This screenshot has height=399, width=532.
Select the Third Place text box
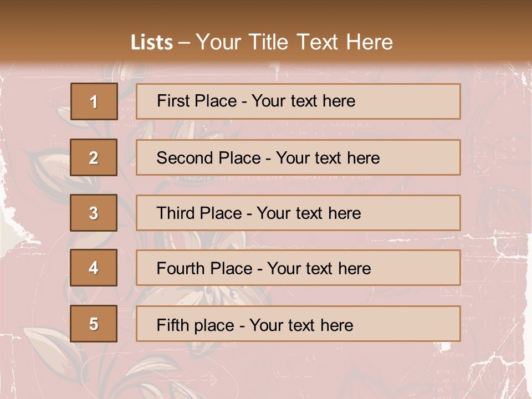(x=298, y=213)
